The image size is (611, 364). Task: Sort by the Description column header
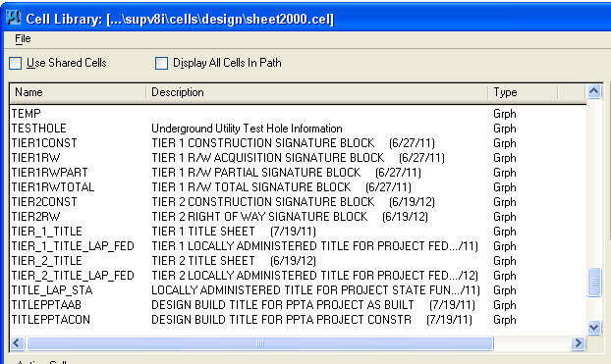tap(317, 92)
